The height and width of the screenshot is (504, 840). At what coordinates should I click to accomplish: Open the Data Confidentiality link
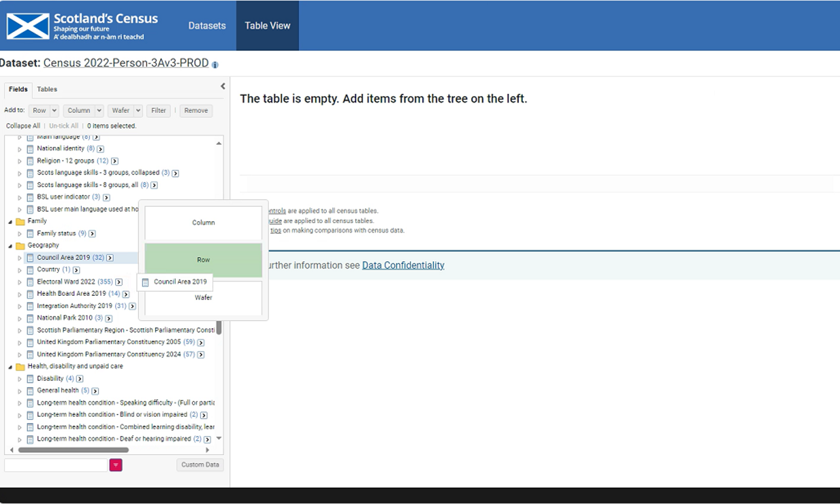coord(403,265)
